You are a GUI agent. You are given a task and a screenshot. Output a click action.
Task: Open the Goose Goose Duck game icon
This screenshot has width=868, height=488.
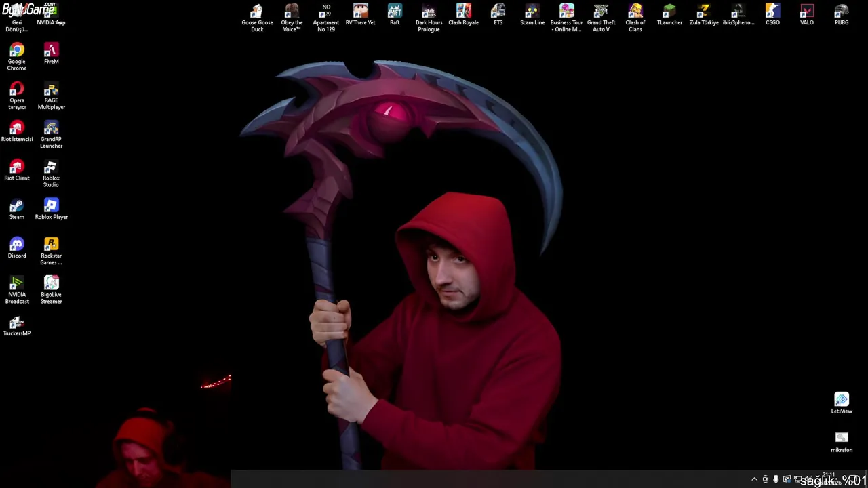point(257,18)
